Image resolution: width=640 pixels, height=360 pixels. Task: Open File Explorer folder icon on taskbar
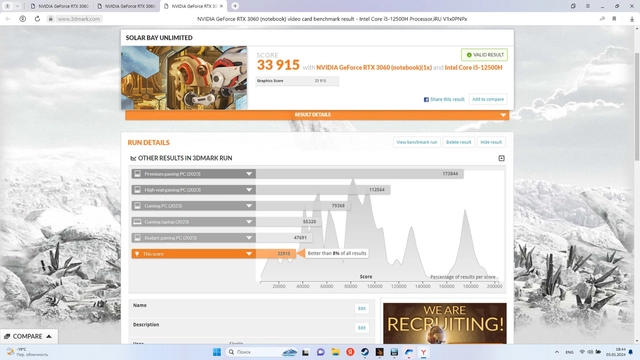(x=336, y=352)
